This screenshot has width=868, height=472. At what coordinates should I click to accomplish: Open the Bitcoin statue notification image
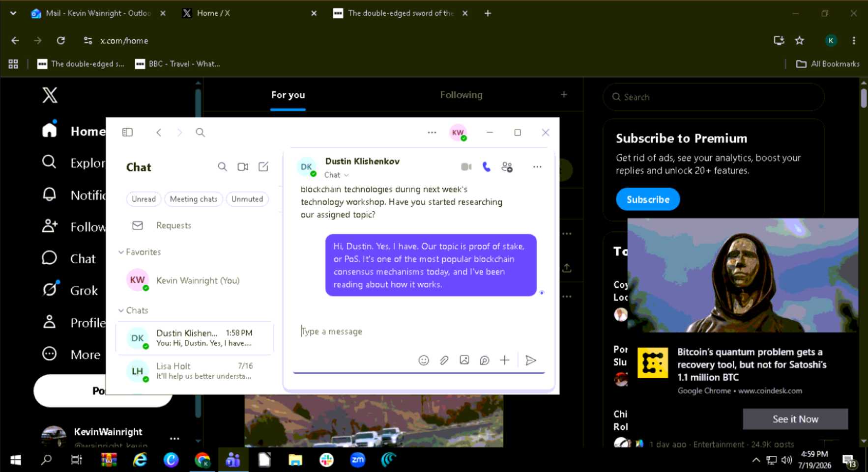[743, 276]
